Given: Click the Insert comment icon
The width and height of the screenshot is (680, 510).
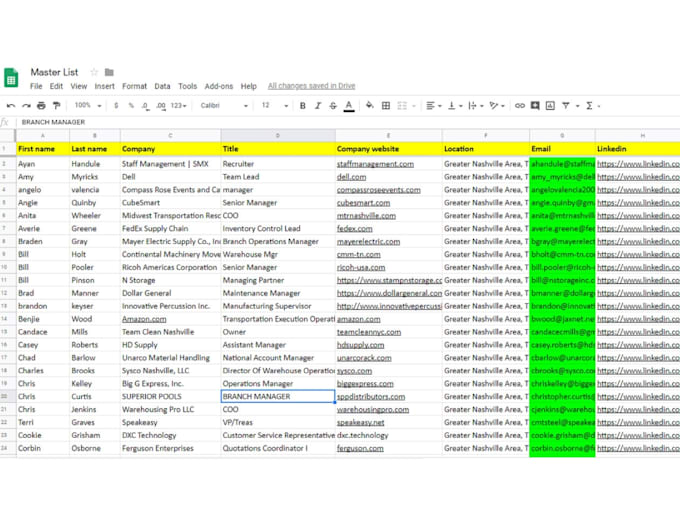Looking at the screenshot, I should pos(535,105).
